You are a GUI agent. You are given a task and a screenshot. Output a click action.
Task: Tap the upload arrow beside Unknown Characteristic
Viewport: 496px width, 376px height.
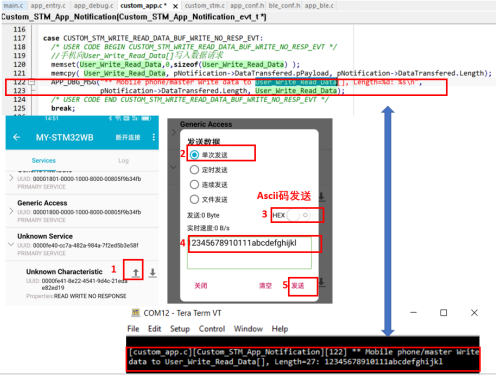pos(135,273)
